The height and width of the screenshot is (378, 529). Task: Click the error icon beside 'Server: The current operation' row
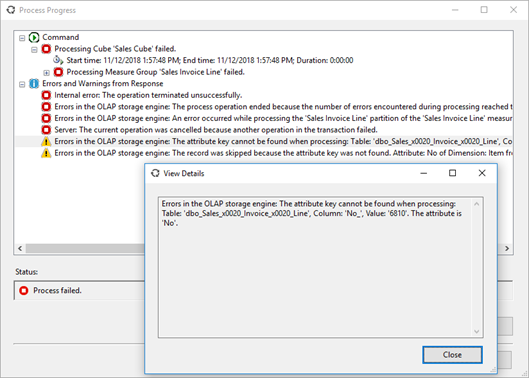point(46,130)
